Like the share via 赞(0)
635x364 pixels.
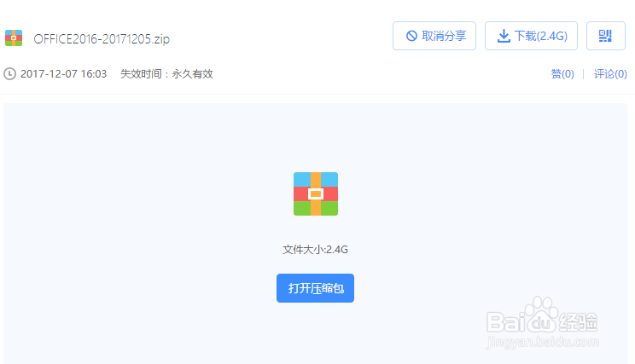pyautogui.click(x=562, y=74)
